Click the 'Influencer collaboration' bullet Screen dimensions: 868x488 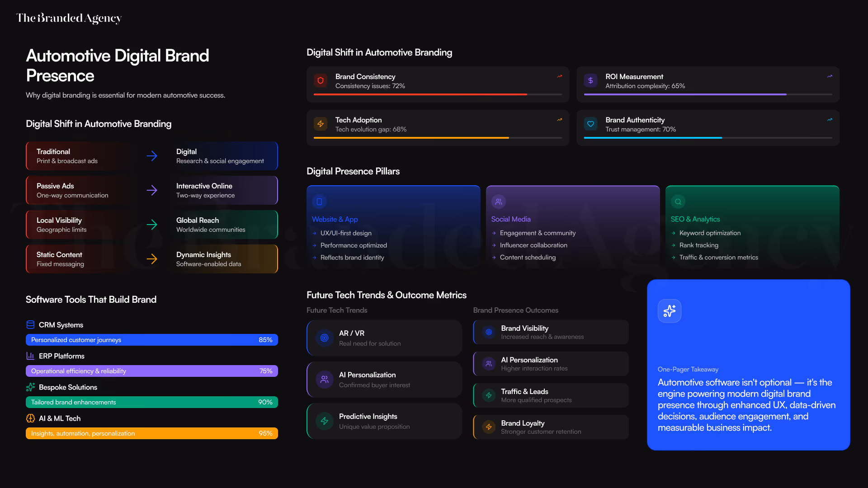[x=533, y=245]
